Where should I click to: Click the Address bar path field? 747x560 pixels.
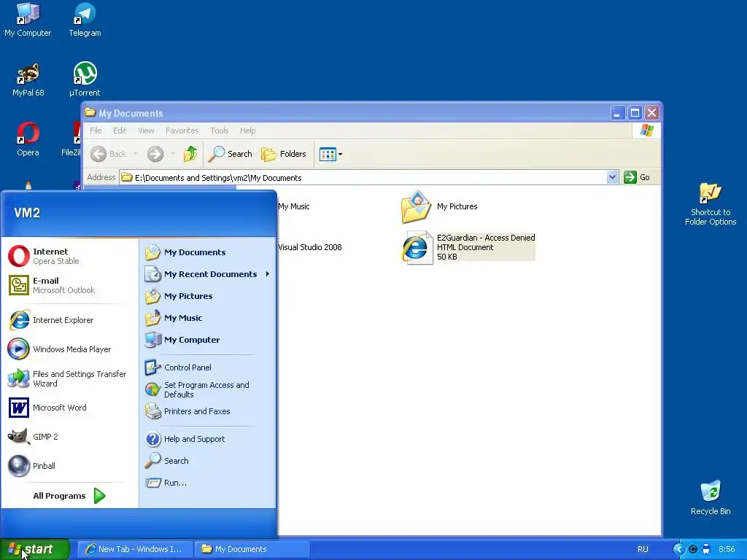[363, 178]
